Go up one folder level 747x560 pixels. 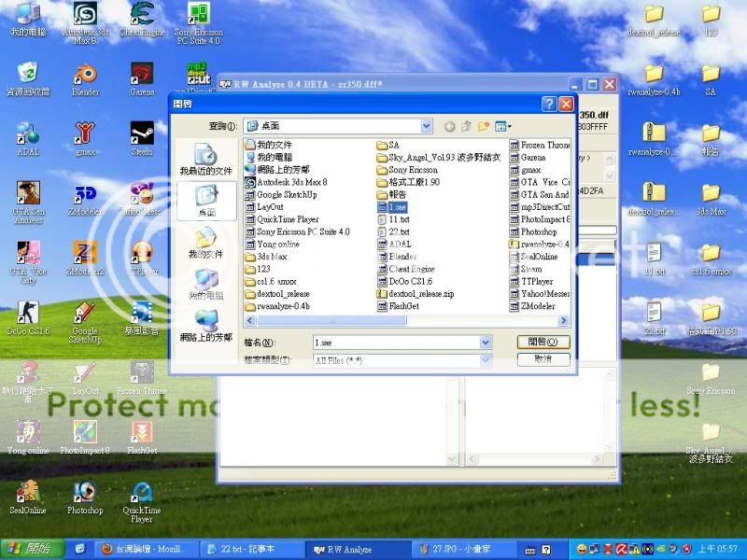tap(467, 126)
